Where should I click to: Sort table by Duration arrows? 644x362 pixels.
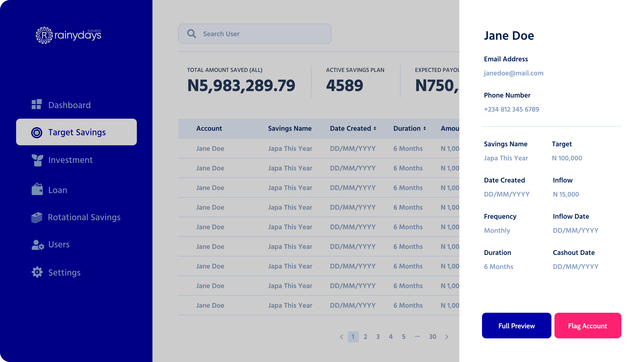point(425,128)
